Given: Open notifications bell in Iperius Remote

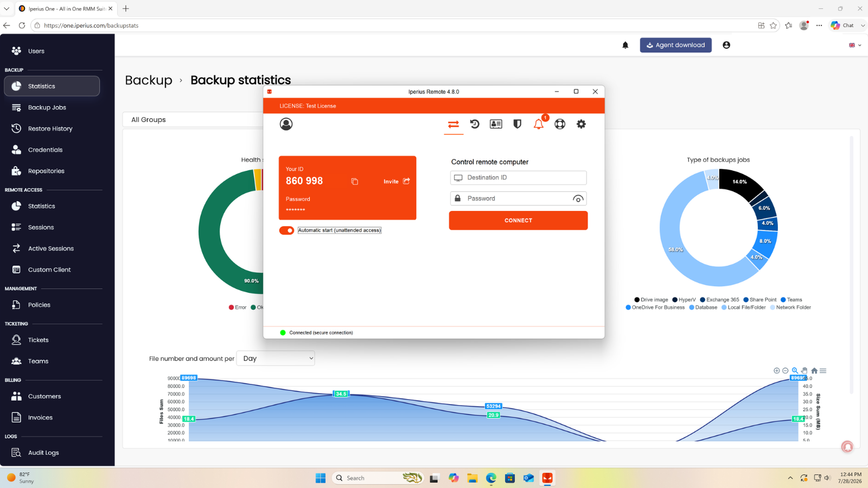Looking at the screenshot, I should click(539, 124).
